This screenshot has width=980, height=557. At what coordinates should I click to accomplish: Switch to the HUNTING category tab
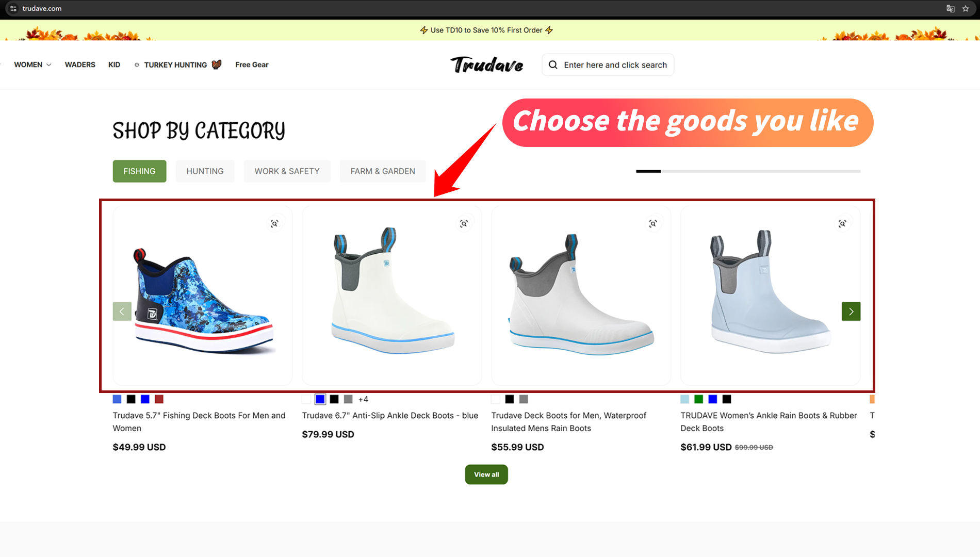click(205, 171)
